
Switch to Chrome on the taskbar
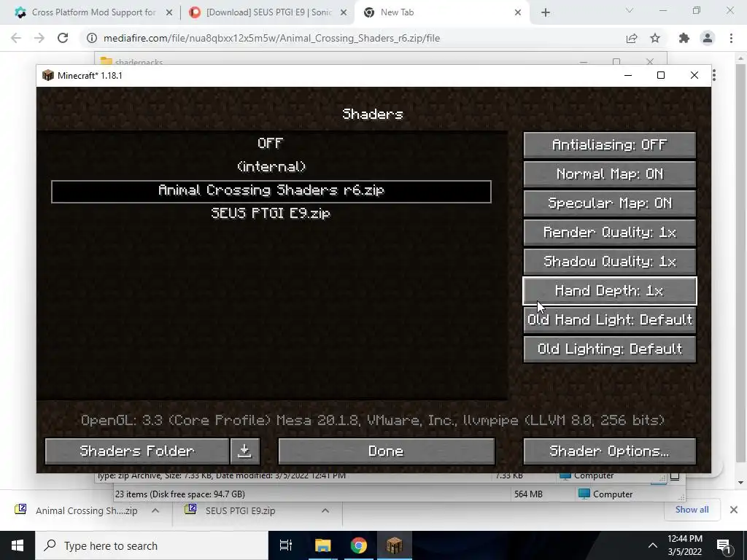click(359, 545)
